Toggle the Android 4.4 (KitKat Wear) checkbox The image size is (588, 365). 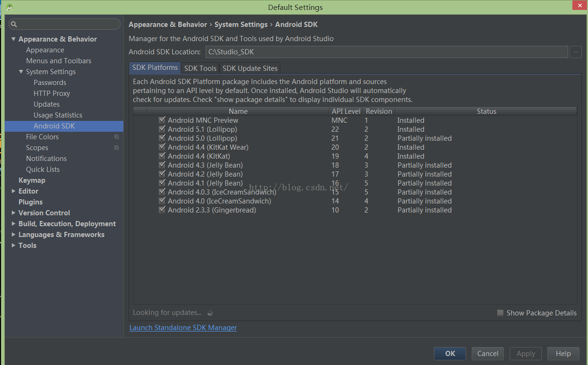pos(162,147)
